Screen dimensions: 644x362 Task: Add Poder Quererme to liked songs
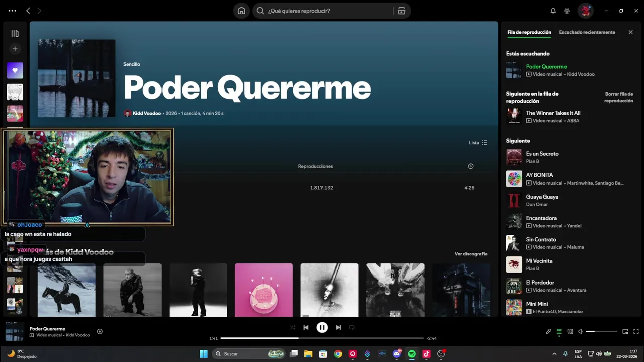[x=100, y=331]
